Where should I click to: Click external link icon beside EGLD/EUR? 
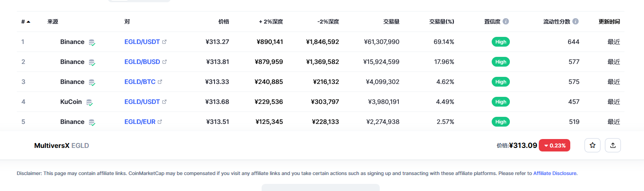point(160,122)
